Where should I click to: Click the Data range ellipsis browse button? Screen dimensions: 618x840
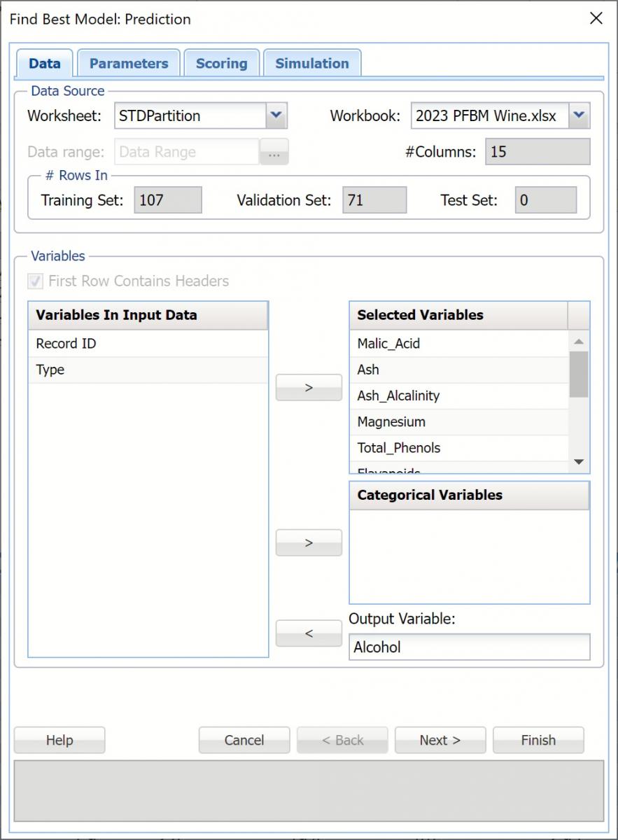coord(274,151)
